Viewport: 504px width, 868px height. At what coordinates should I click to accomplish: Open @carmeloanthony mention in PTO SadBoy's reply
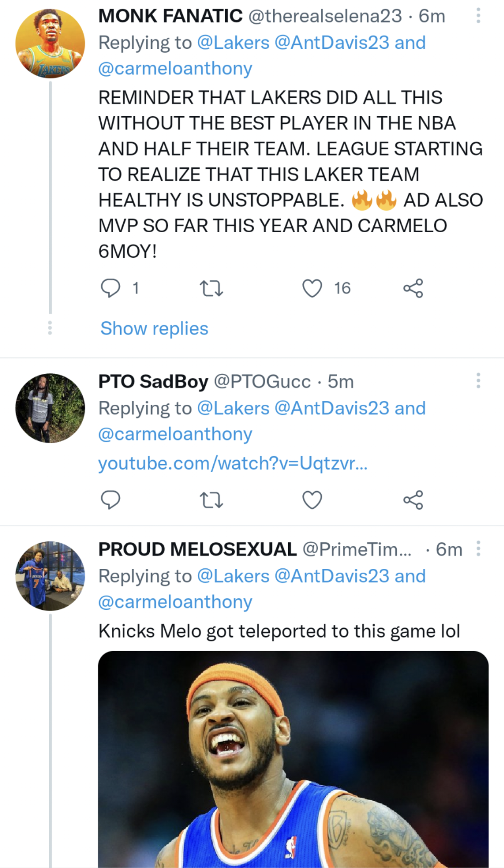175,434
